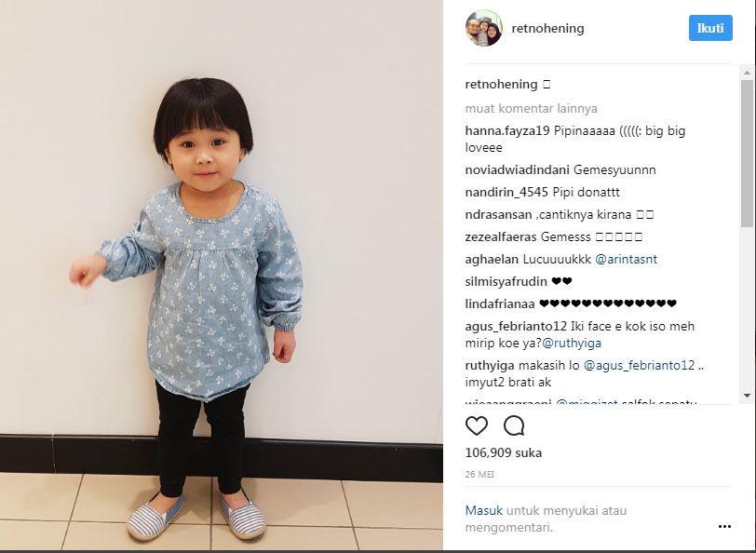Open noviadwiadindani commenter profile
Screen dimensions: 756x553
[x=517, y=170]
